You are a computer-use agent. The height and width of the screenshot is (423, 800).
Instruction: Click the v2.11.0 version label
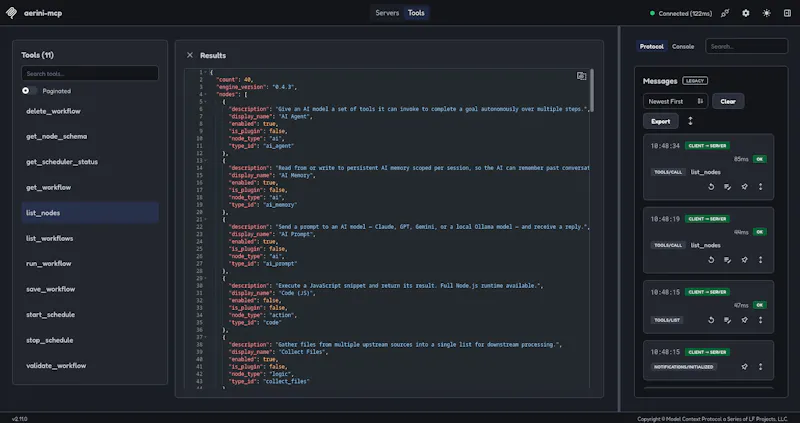pyautogui.click(x=19, y=419)
